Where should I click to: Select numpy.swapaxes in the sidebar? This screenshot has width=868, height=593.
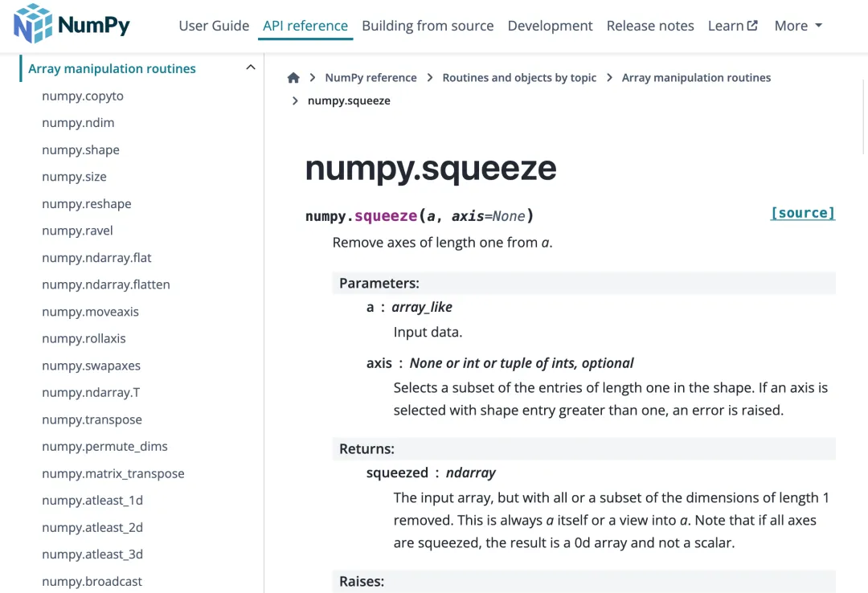pyautogui.click(x=92, y=366)
